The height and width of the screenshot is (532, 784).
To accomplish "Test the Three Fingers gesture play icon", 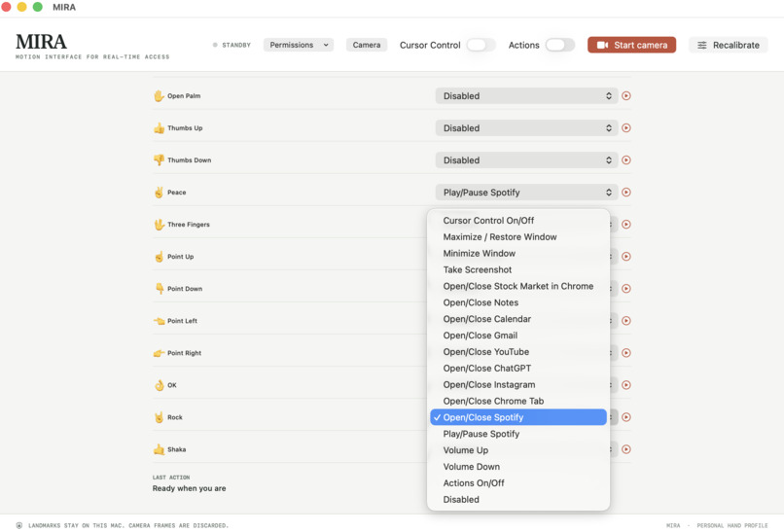I will [x=626, y=225].
